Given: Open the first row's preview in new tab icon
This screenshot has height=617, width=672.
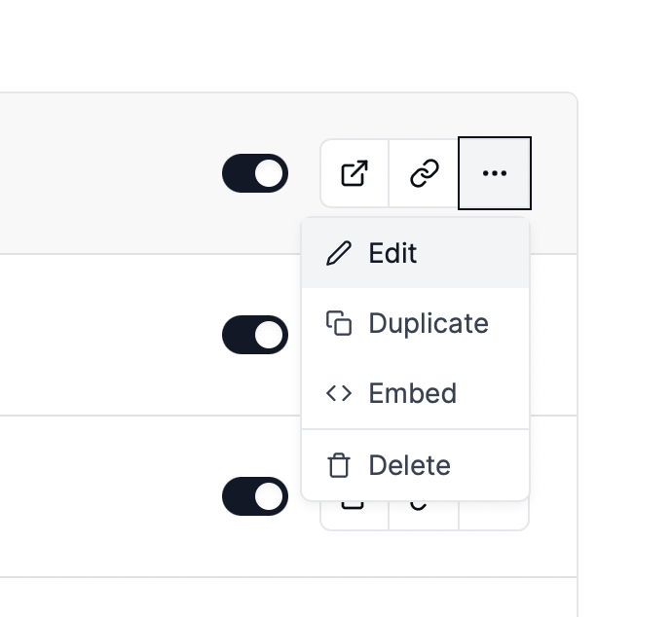Looking at the screenshot, I should (x=355, y=173).
